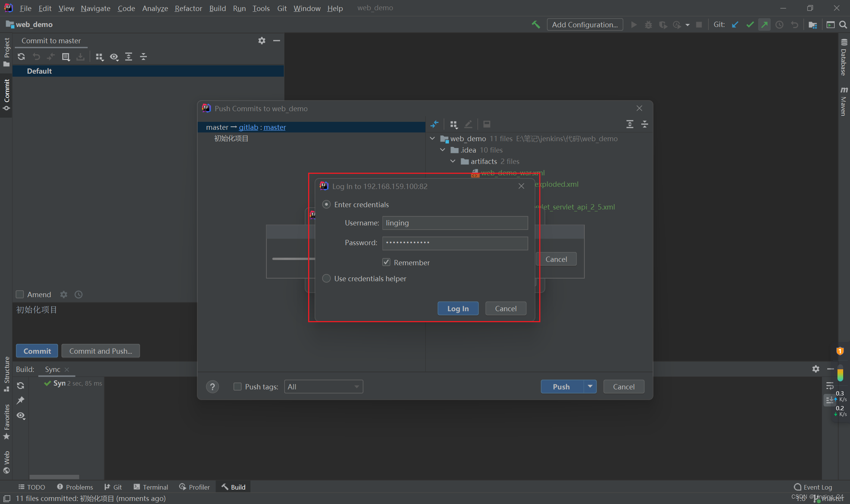850x504 pixels.
Task: Click the Username input field
Action: coord(455,223)
